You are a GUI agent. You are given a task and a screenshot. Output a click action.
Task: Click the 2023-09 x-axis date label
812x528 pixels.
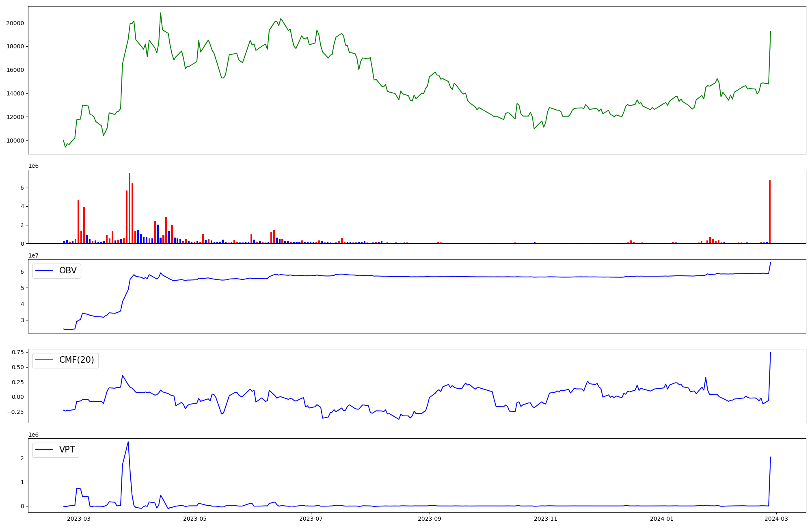pyautogui.click(x=430, y=519)
